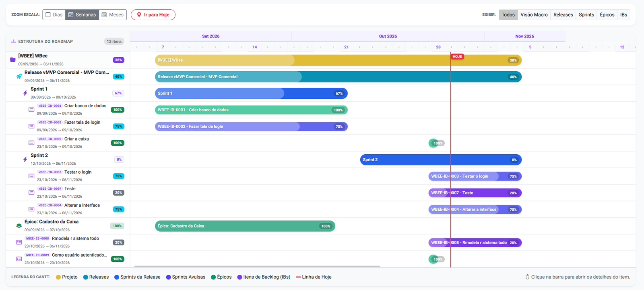Switch to Visão Macro view

click(534, 14)
